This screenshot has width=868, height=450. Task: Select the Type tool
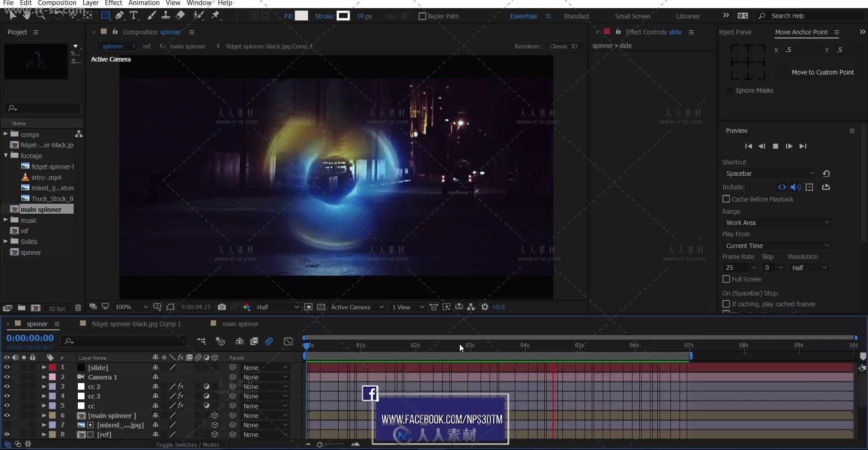pos(133,15)
